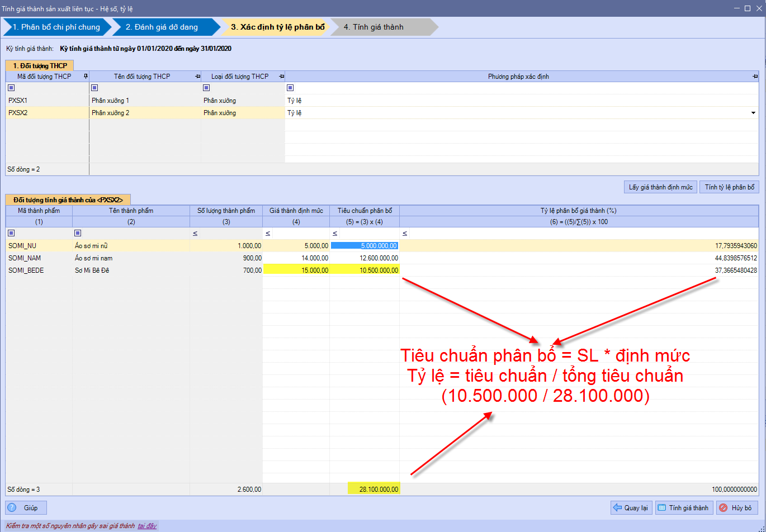Viewport: 766px width, 532px height.
Task: Click Tỷ lệ method cell for PXSX1
Action: pos(522,101)
